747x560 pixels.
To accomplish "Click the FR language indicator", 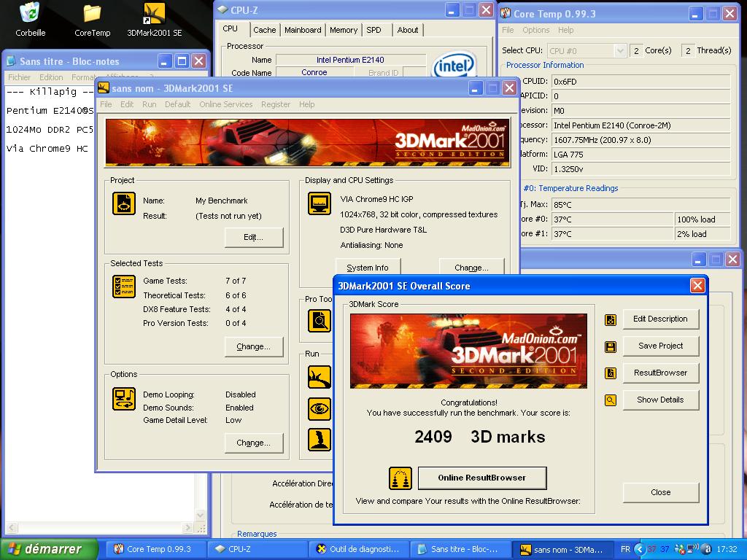I will pos(625,549).
